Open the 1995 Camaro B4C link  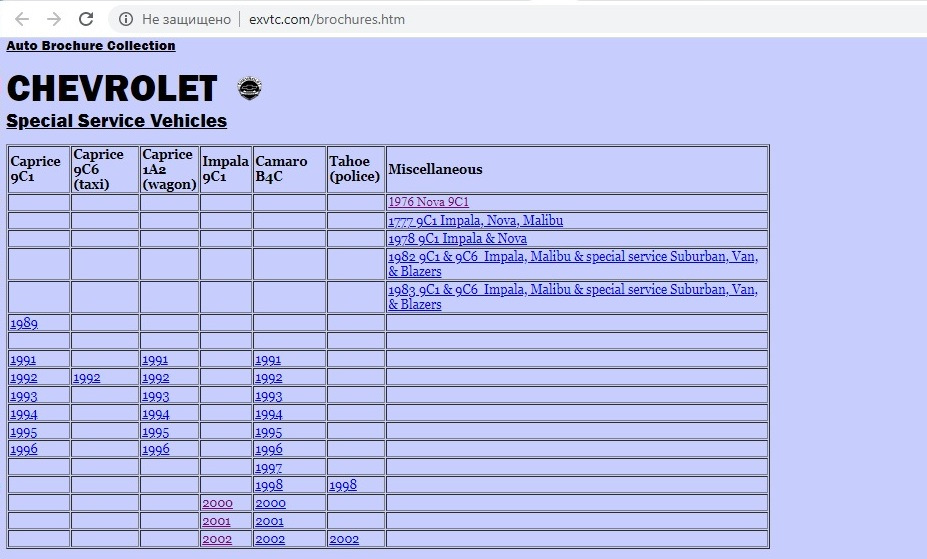pos(268,432)
